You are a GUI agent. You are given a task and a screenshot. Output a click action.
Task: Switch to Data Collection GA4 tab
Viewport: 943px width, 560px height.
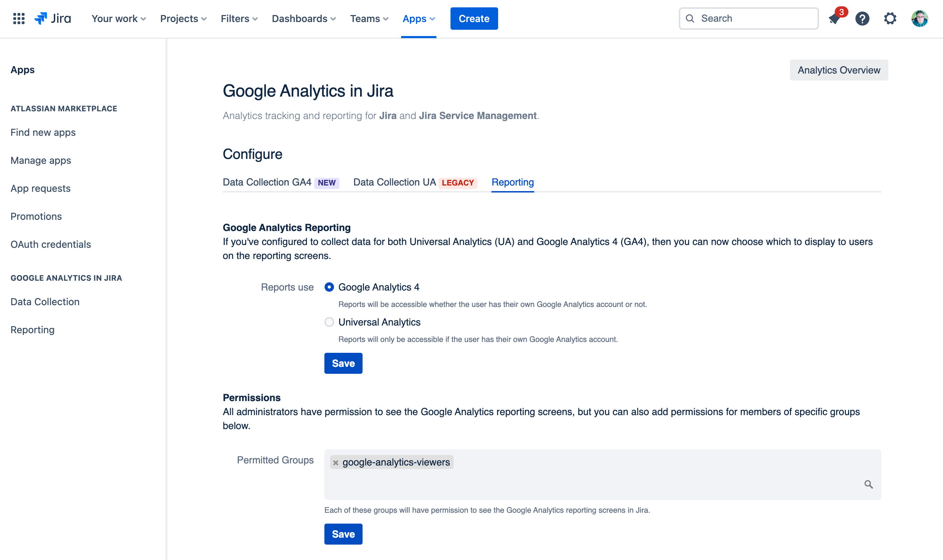click(281, 182)
